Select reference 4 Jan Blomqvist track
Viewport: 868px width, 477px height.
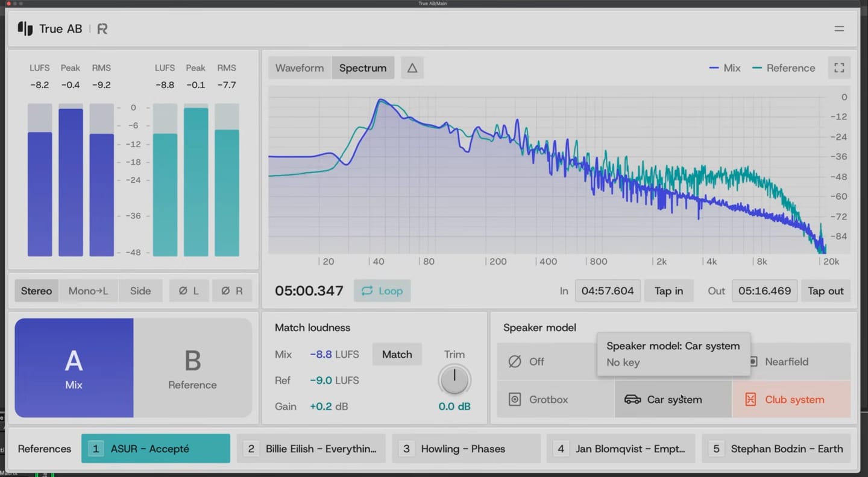pyautogui.click(x=621, y=449)
